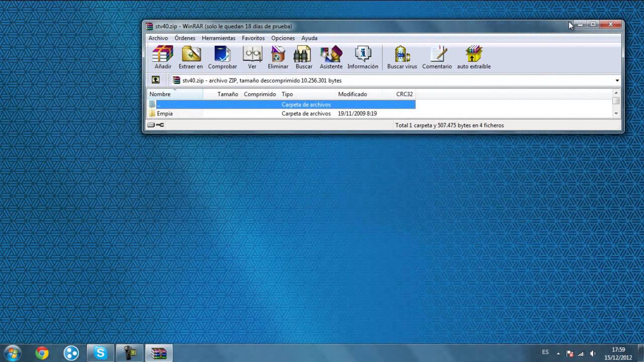
Task: Select the Empia folder row
Action: (x=281, y=114)
